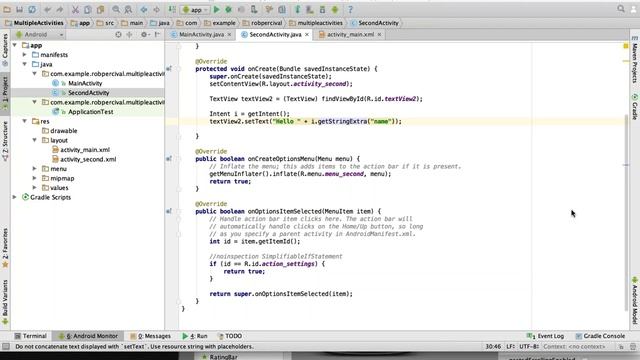640x360 pixels.
Task: Open the 6: Android Monitor tab
Action: tap(88, 336)
